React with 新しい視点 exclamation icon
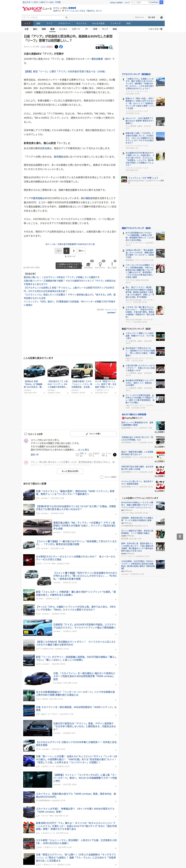Viewport: 186px width, 868px height. (112, 264)
